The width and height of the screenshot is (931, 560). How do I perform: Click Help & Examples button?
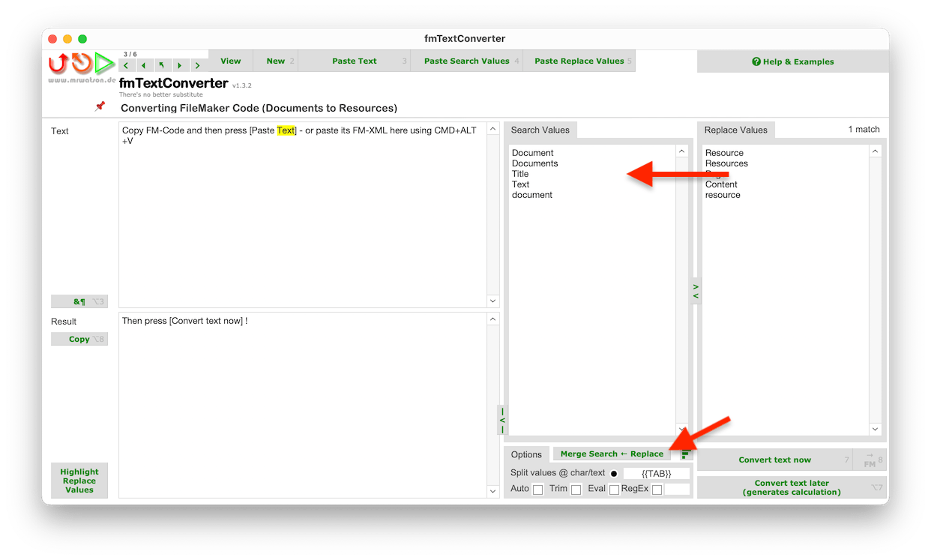tap(792, 61)
